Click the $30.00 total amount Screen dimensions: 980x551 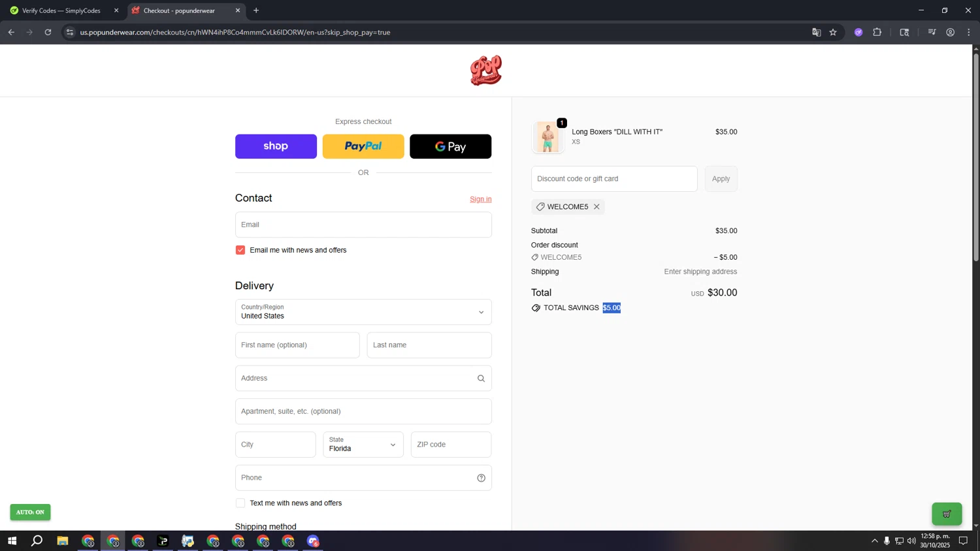(x=722, y=293)
